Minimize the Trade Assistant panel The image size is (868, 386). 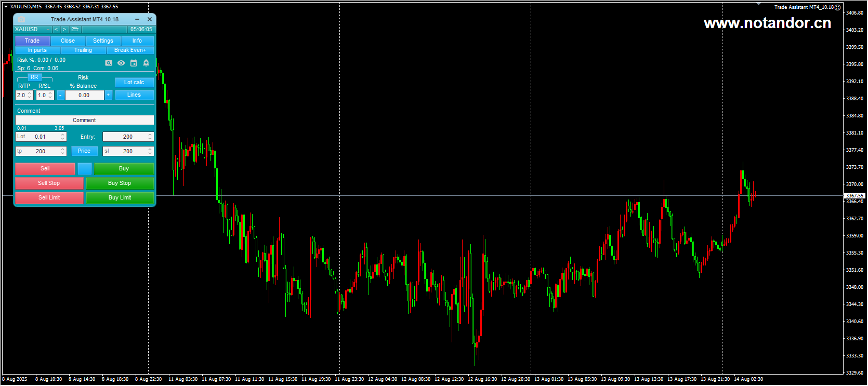pos(137,19)
